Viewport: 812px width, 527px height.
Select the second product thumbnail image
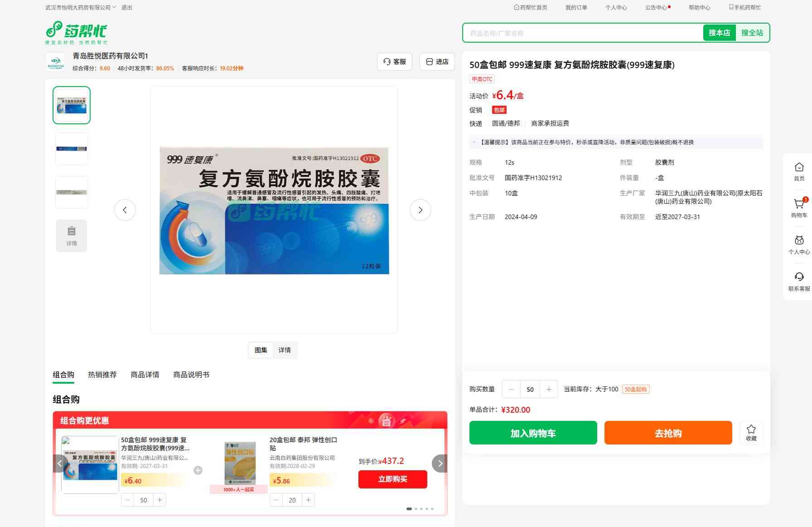(72, 149)
